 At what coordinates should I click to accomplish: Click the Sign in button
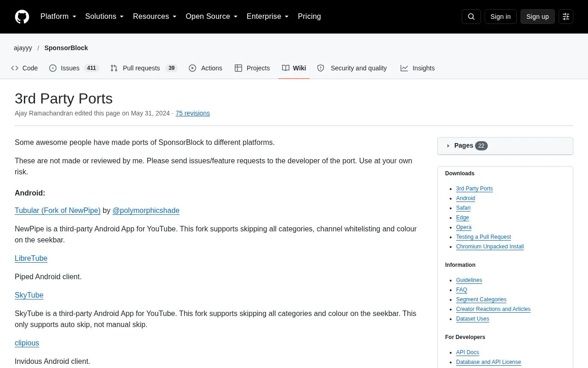coord(500,17)
